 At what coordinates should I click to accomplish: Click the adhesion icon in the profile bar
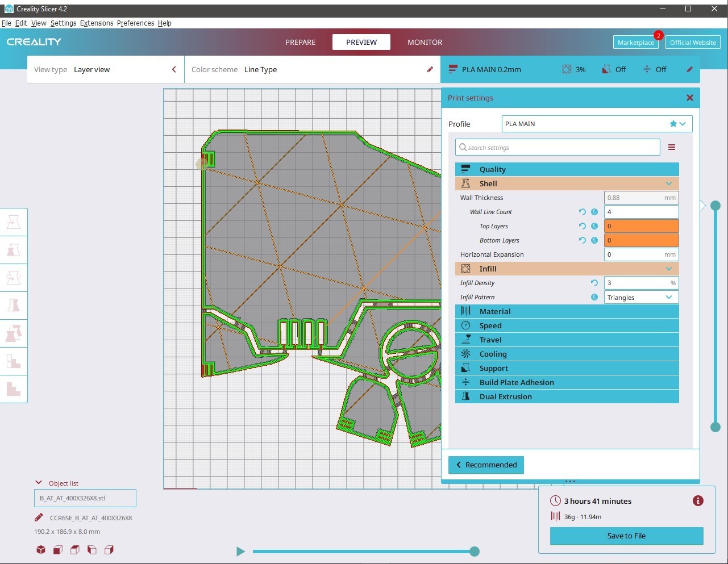click(x=647, y=69)
